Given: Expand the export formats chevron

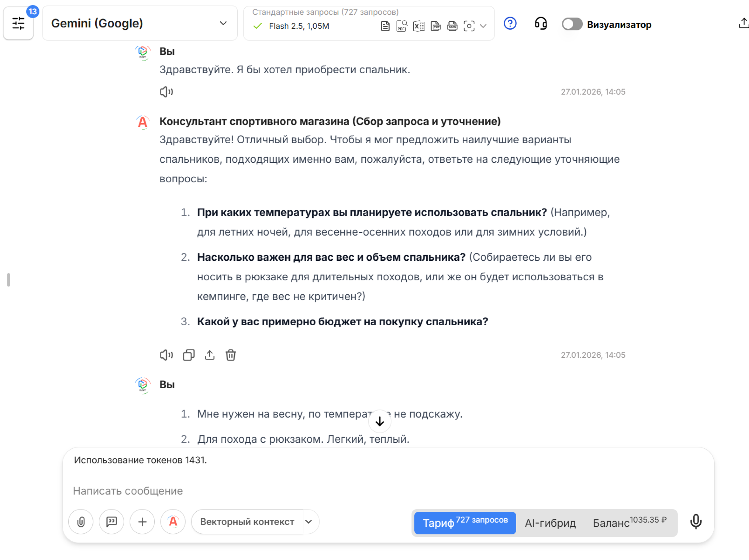Looking at the screenshot, I should point(484,26).
